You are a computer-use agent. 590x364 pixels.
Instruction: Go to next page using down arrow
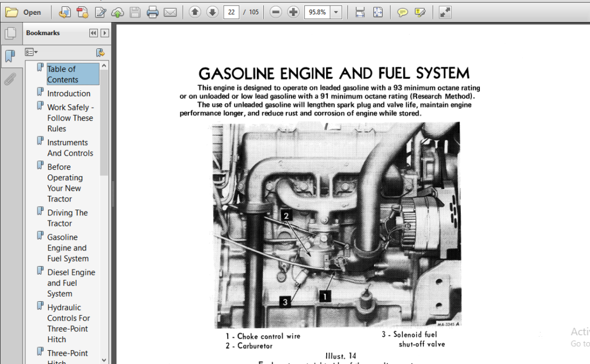[x=212, y=12]
